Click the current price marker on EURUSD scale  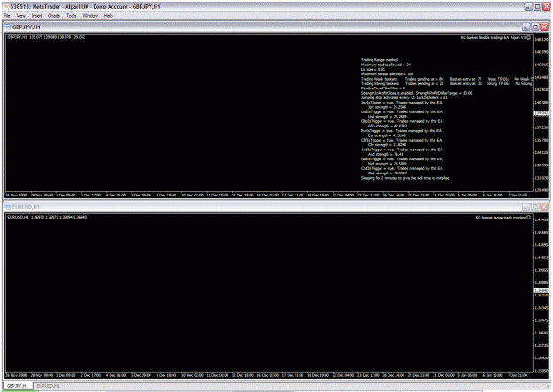tap(541, 291)
